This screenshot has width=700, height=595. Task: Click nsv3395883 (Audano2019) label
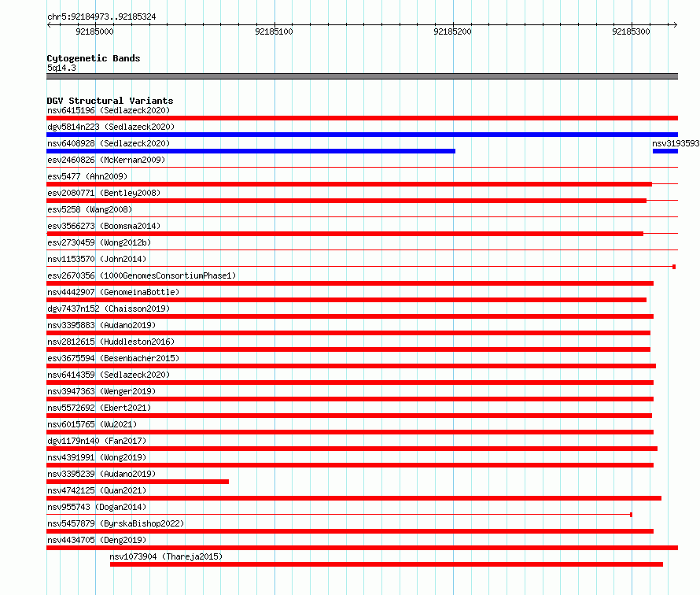(101, 325)
